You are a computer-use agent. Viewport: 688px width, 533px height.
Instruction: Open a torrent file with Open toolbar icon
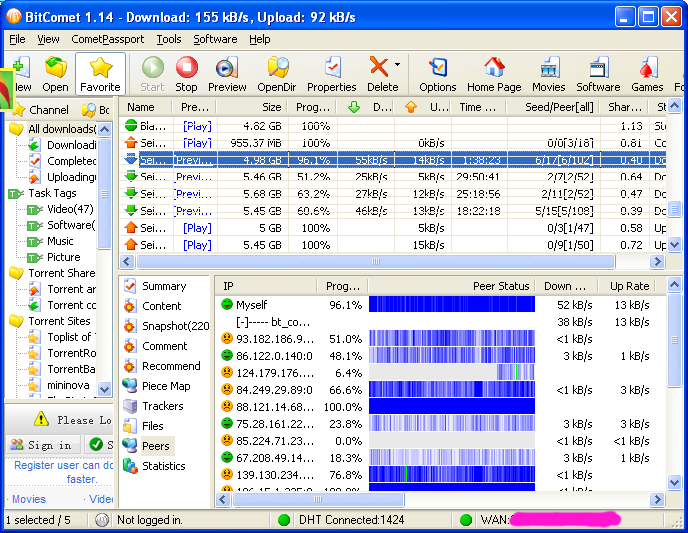(55, 74)
